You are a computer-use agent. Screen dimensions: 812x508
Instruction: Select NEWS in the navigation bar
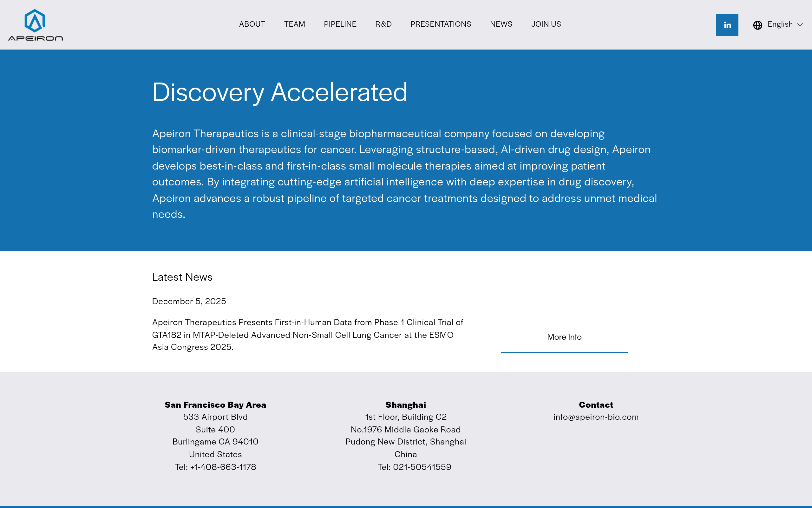[x=501, y=24]
